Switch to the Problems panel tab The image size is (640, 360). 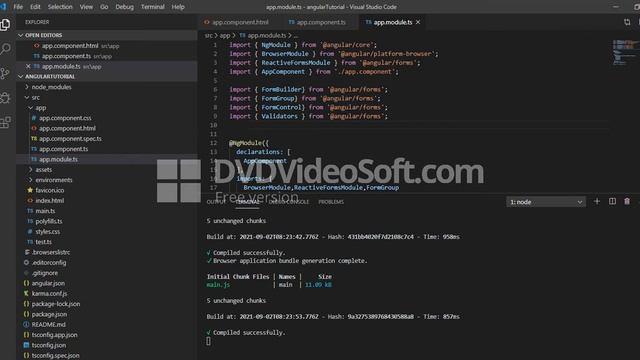[331, 202]
